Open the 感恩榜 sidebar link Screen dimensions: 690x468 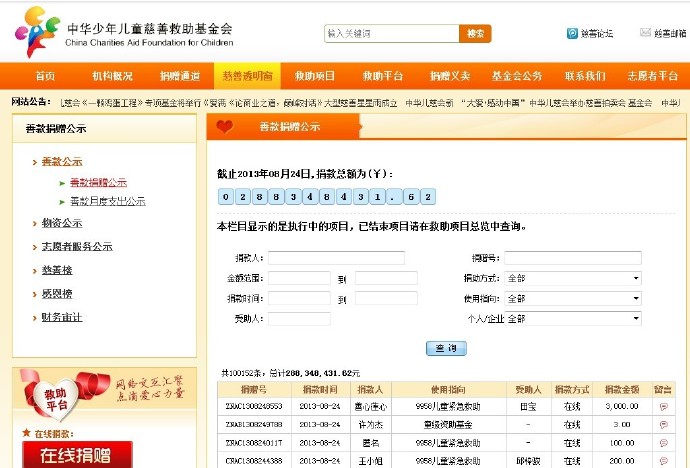(x=57, y=293)
